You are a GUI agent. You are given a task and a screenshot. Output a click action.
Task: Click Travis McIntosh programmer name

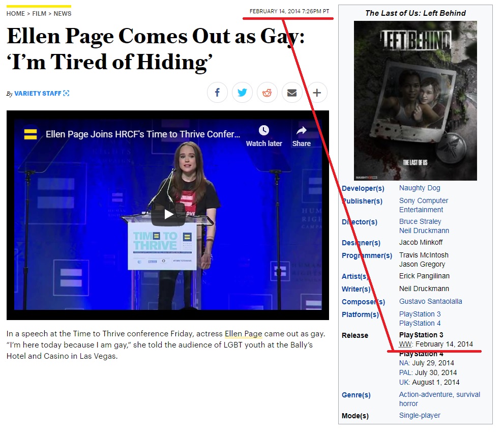point(424,255)
